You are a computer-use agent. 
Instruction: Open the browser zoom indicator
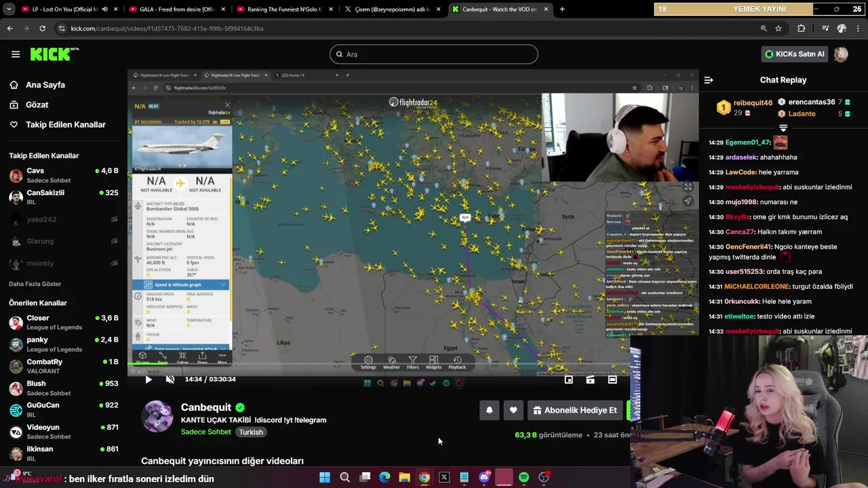(764, 28)
